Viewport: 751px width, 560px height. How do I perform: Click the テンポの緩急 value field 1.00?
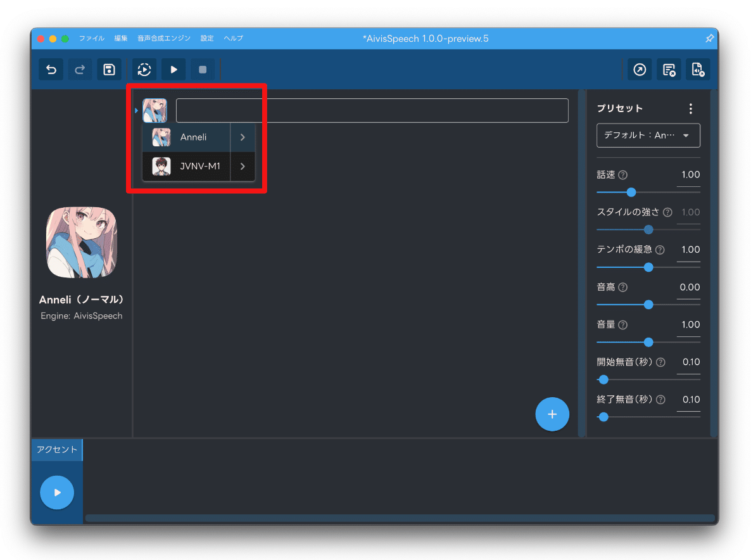pos(689,250)
